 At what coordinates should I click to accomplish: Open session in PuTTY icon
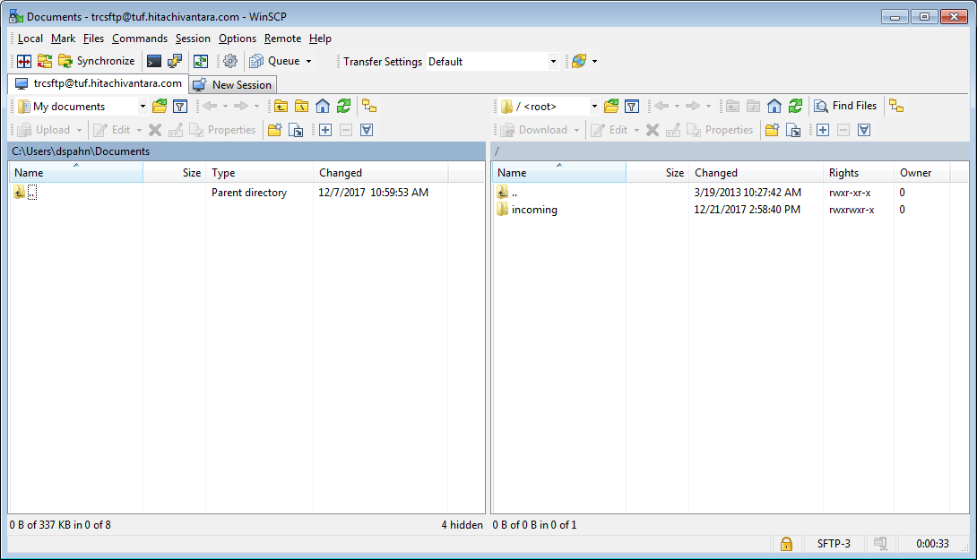pos(175,61)
